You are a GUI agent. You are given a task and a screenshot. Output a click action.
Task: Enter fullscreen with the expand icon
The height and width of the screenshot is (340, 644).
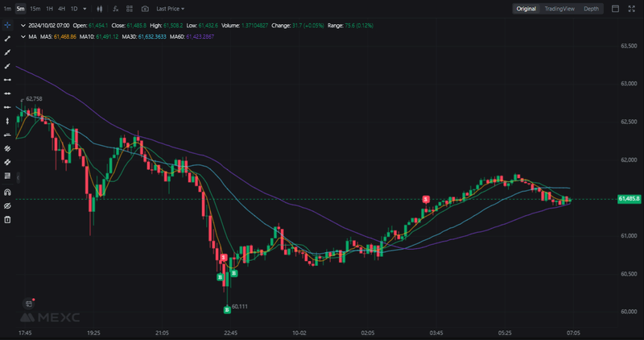coord(632,9)
